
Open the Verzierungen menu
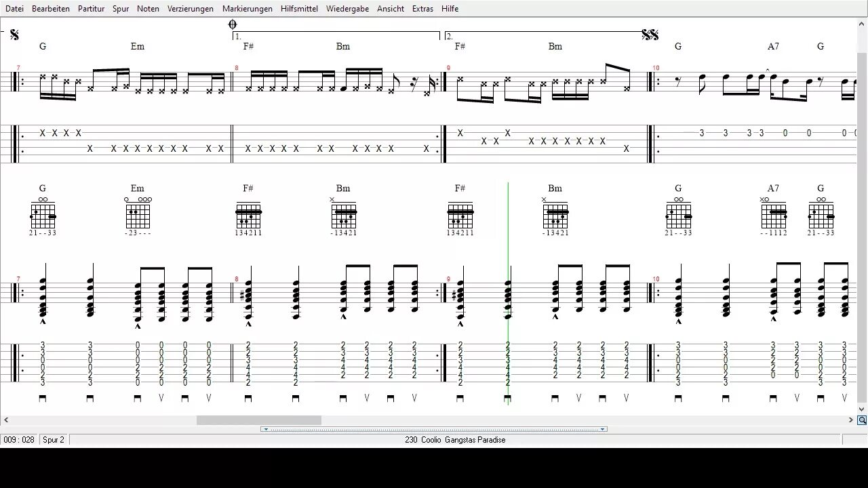click(x=191, y=9)
